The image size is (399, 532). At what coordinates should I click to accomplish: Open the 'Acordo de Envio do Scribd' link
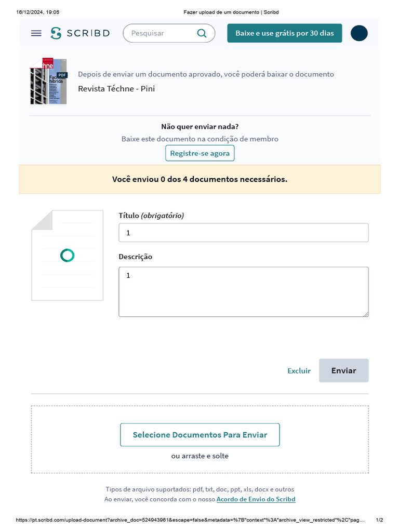click(x=256, y=499)
